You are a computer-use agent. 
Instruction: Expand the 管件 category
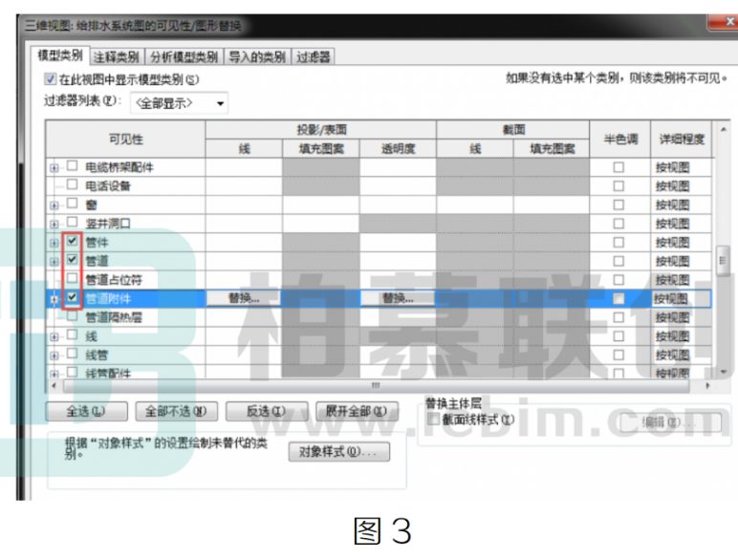pyautogui.click(x=54, y=243)
